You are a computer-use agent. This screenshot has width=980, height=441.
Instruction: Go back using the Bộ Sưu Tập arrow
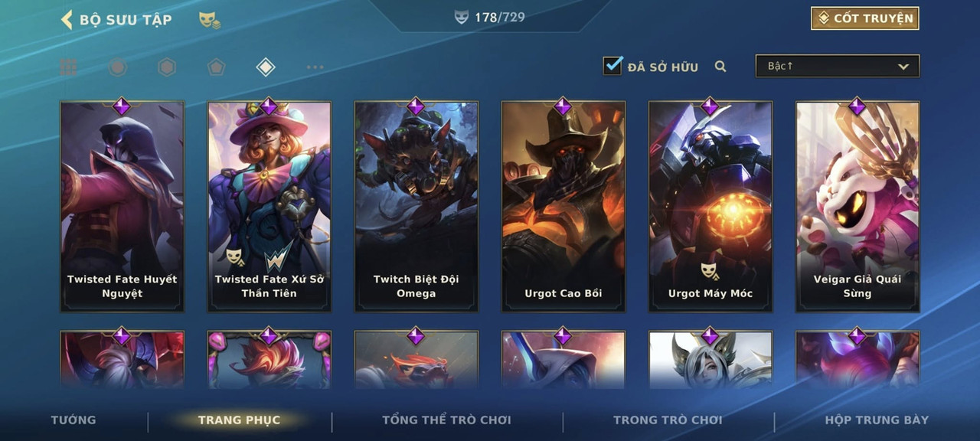coord(67,19)
